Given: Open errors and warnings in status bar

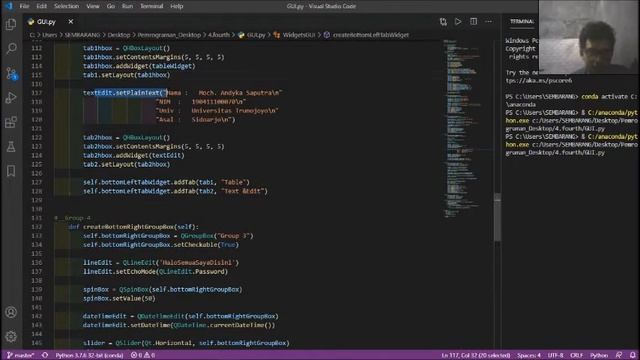Looking at the screenshot, I should point(143,355).
